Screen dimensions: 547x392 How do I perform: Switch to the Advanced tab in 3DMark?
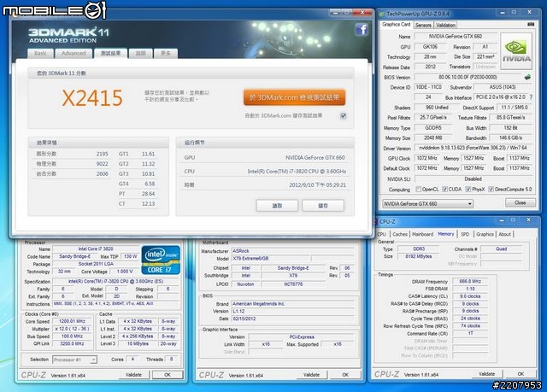click(74, 53)
